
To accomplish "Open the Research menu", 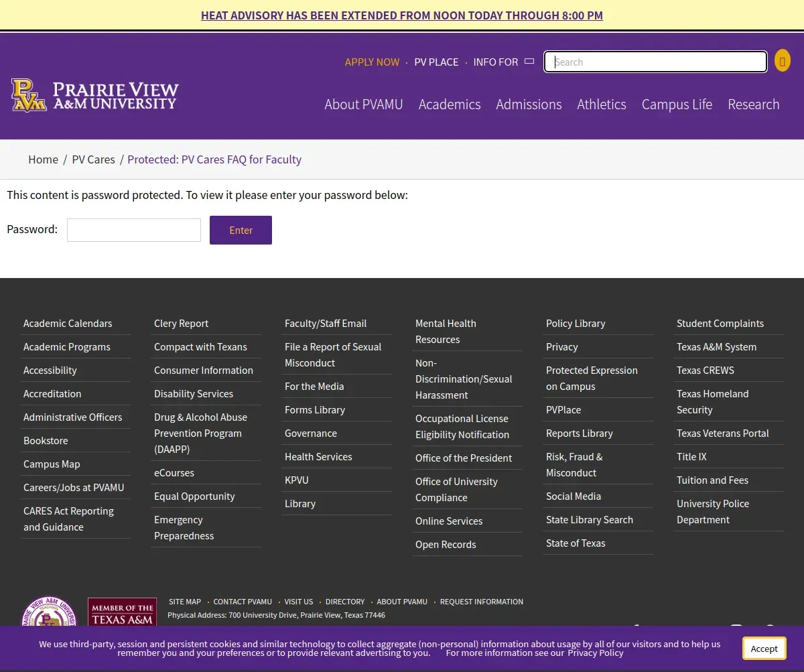I will click(754, 105).
